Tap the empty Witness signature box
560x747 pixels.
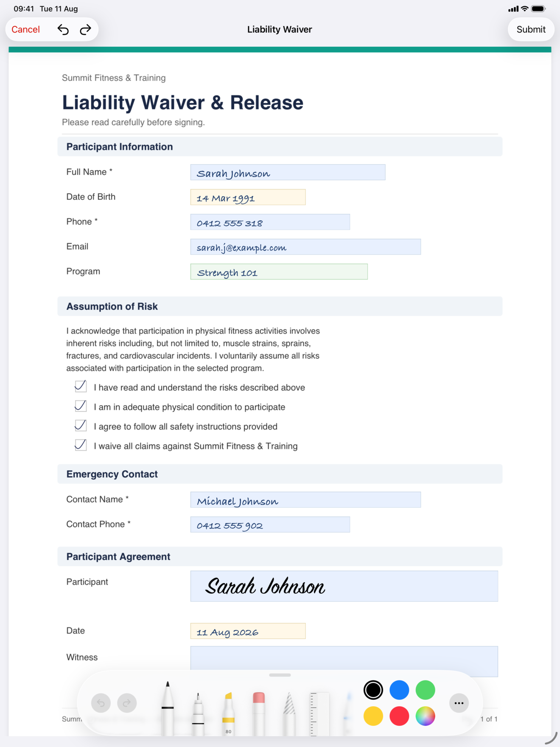point(344,661)
